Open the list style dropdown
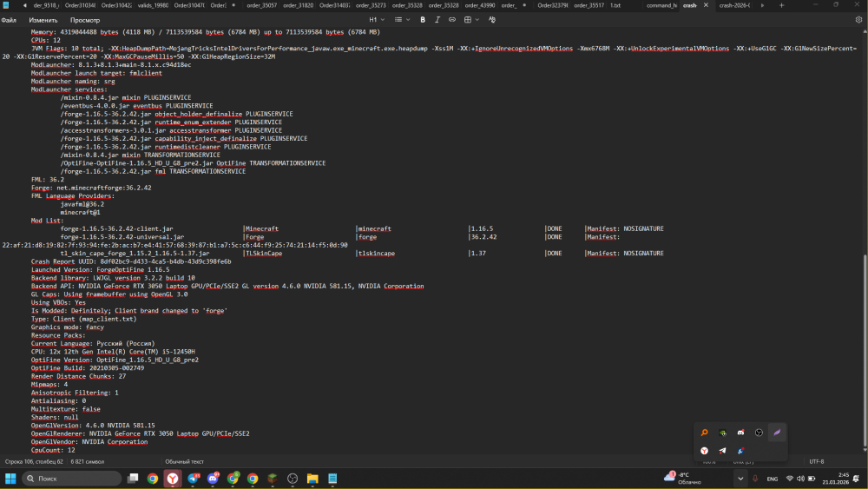Screen dimensions: 868x489 [x=402, y=19]
